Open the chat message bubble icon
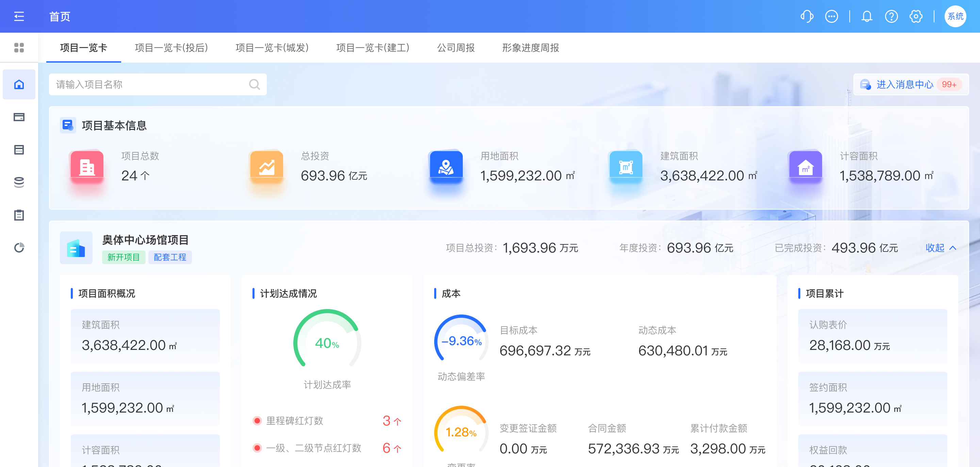The width and height of the screenshot is (980, 467). click(831, 16)
